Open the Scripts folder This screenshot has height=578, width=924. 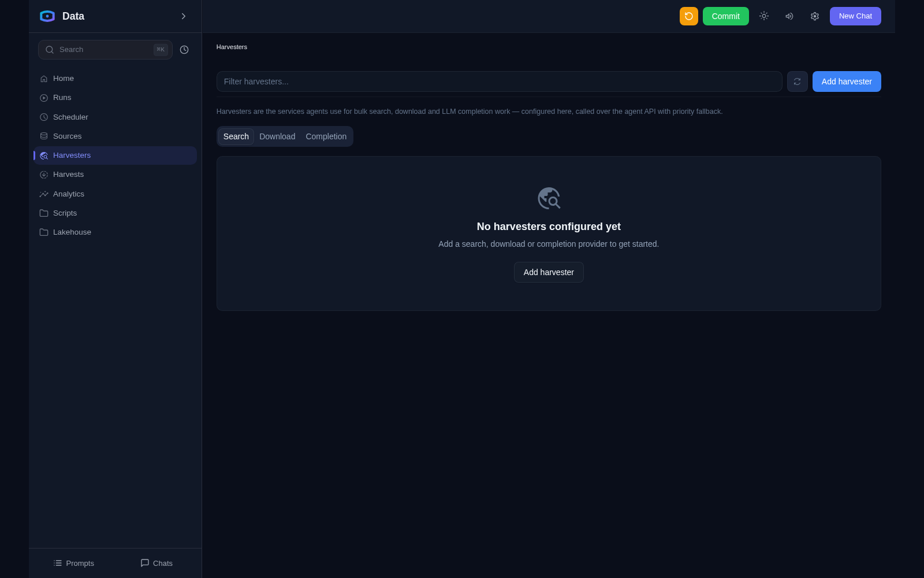click(x=115, y=213)
